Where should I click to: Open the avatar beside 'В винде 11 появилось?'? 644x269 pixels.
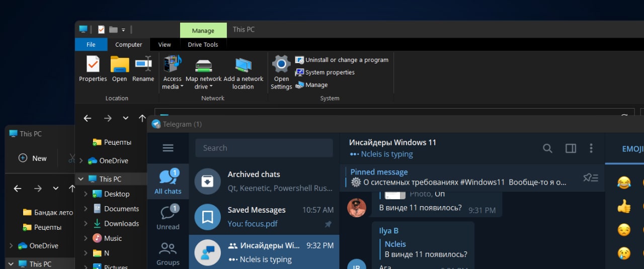click(x=357, y=207)
